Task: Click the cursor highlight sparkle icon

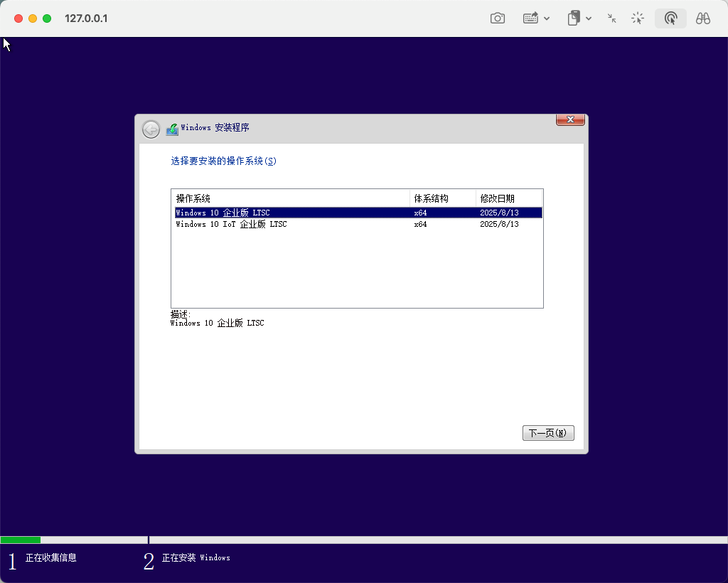Action: click(638, 18)
